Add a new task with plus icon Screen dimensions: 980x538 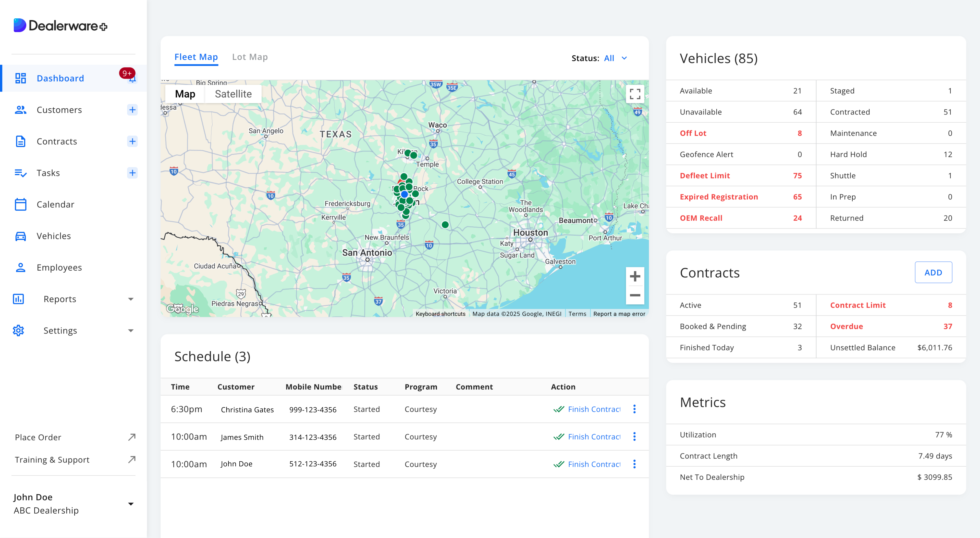click(132, 173)
